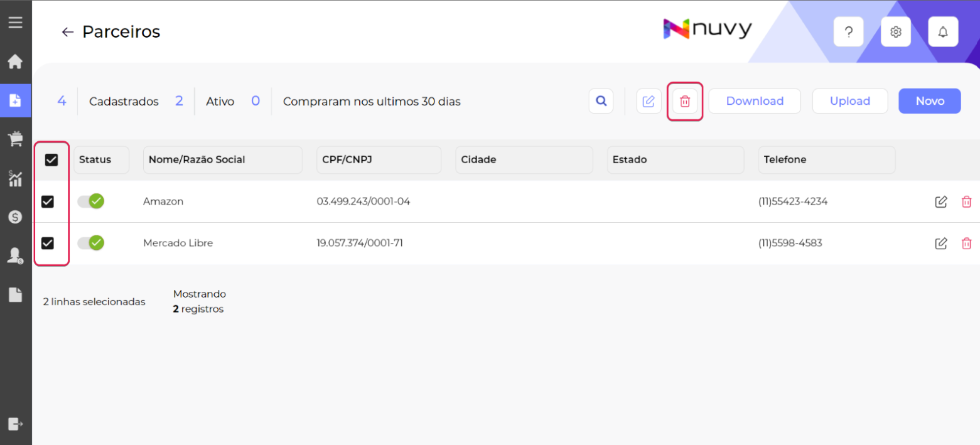This screenshot has height=445, width=980.
Task: Click the Novo button
Action: (x=929, y=100)
